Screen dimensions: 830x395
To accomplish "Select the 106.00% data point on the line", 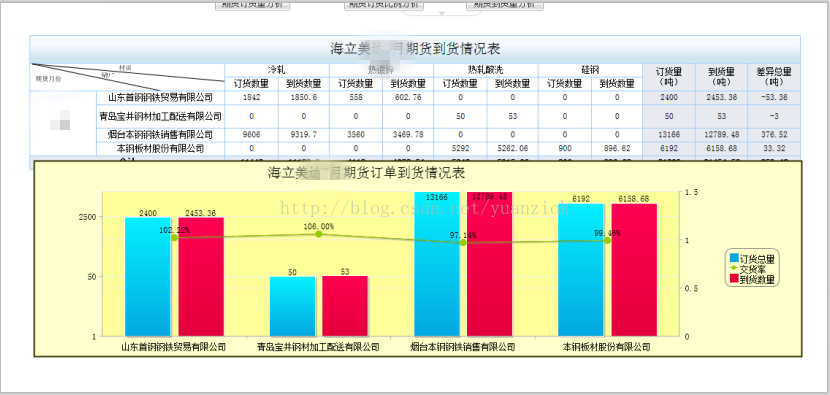I will pyautogui.click(x=319, y=234).
